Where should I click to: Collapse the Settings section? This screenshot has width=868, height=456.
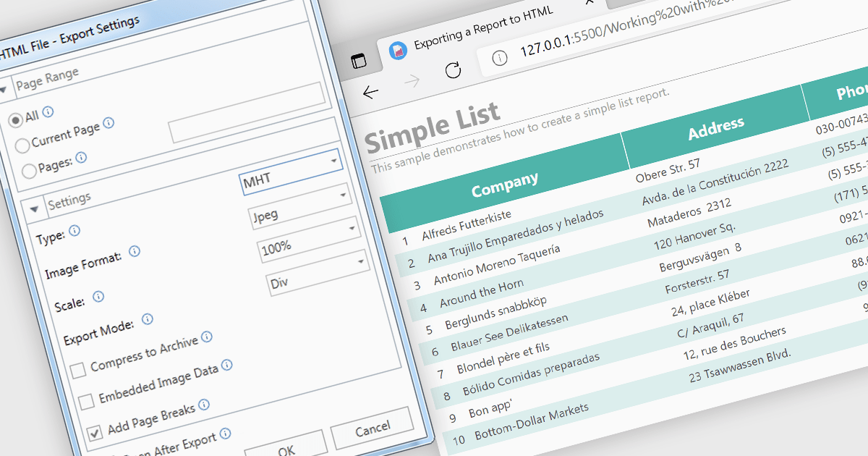click(34, 209)
